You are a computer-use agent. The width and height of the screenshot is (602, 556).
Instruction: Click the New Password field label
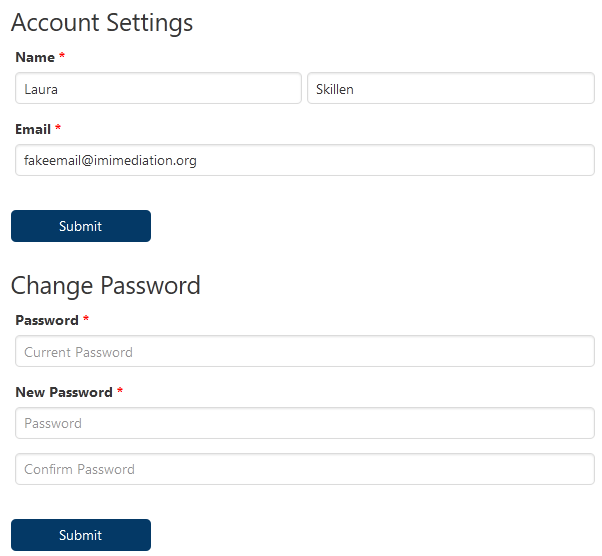click(64, 392)
